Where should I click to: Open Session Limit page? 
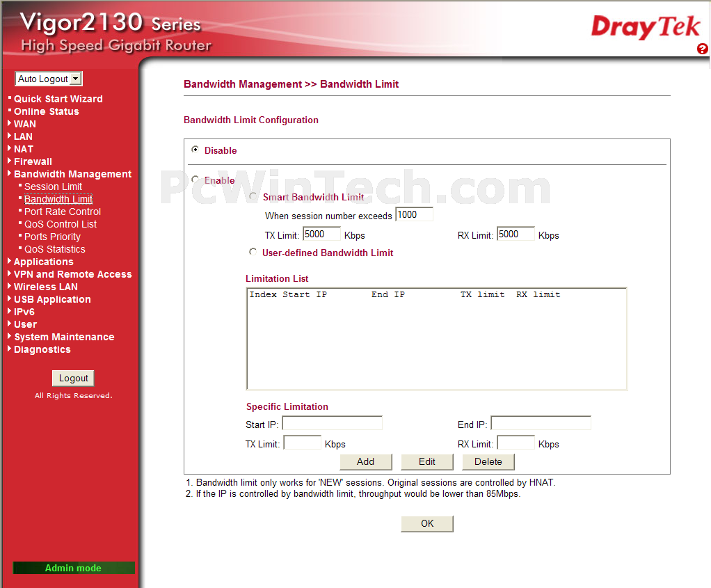tap(53, 186)
